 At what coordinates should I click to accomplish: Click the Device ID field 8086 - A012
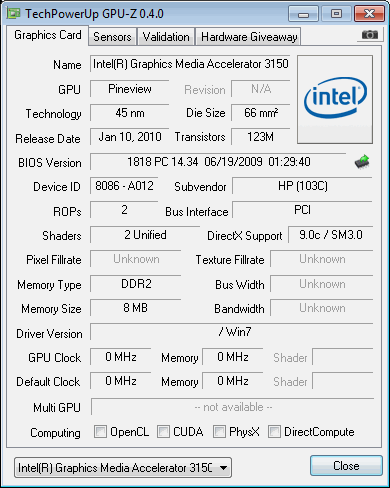124,186
